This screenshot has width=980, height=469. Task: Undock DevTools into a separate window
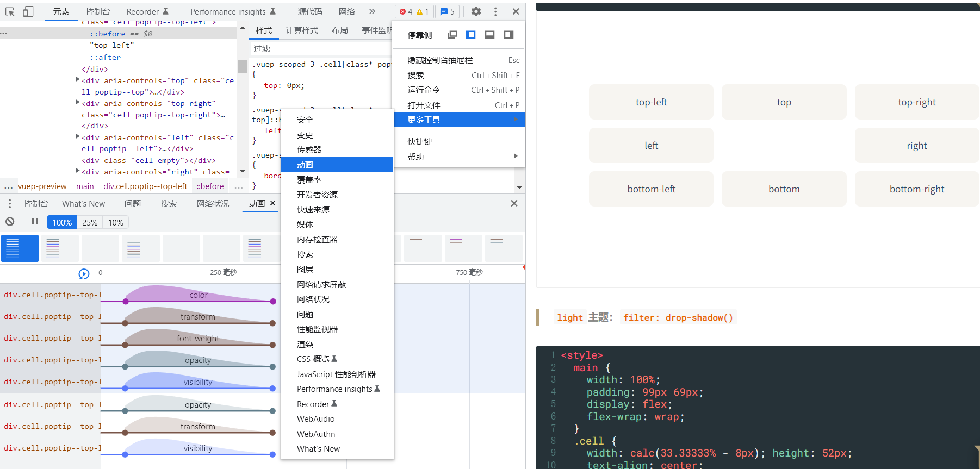pos(452,35)
